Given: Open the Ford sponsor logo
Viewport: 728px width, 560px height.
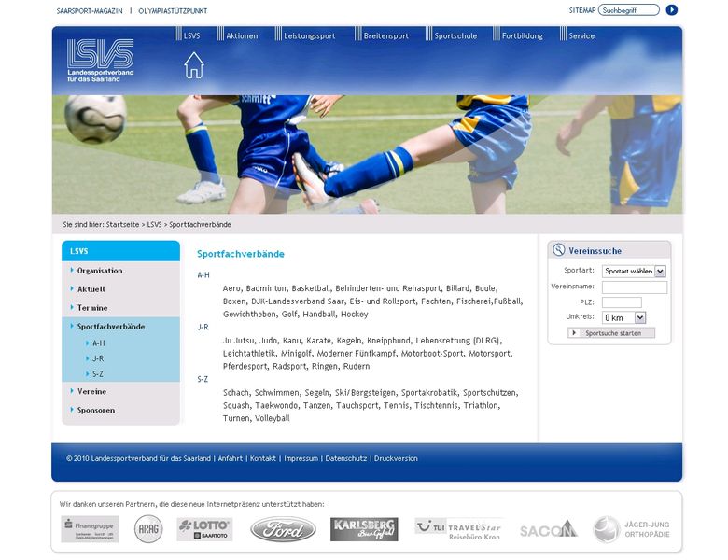Looking at the screenshot, I should (283, 529).
